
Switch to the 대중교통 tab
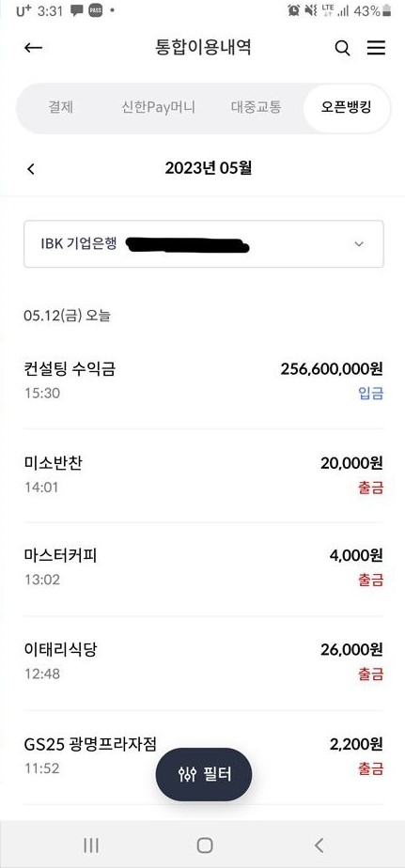(x=256, y=107)
